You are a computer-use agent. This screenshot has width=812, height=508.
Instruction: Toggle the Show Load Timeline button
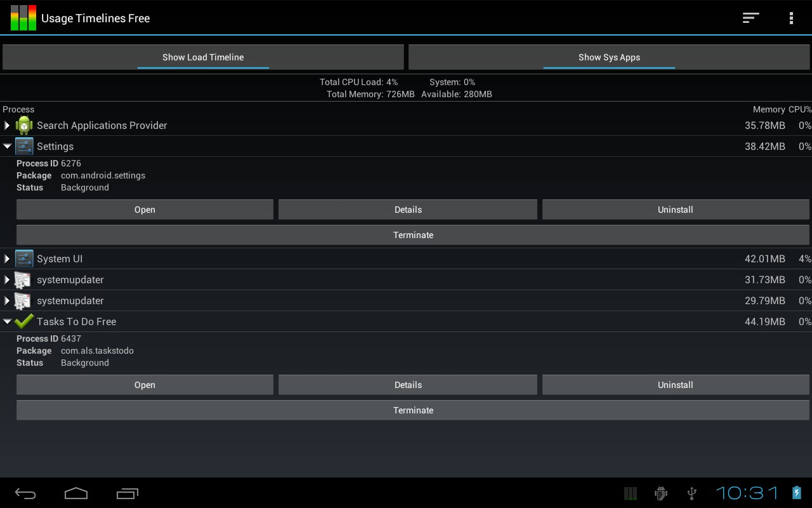[x=203, y=57]
